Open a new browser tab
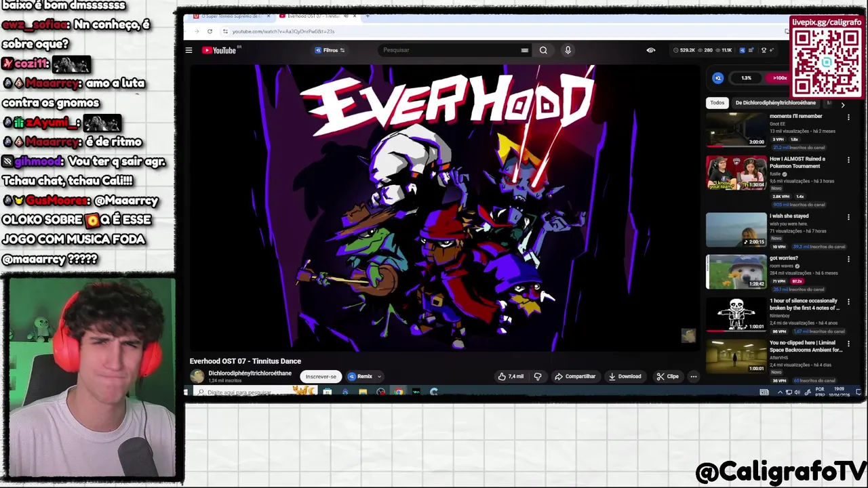The height and width of the screenshot is (488, 868). pyautogui.click(x=368, y=16)
